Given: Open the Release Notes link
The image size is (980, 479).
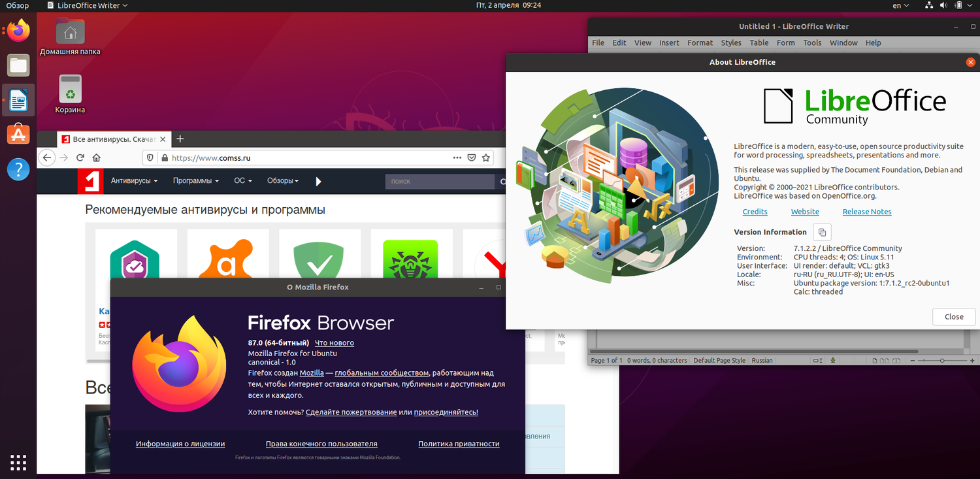Looking at the screenshot, I should click(x=867, y=211).
